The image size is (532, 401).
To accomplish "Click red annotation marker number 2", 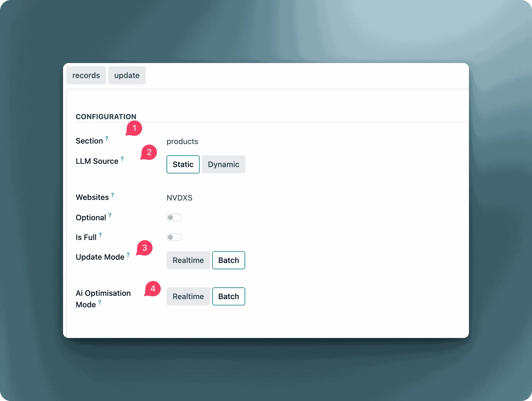I will pyautogui.click(x=149, y=152).
